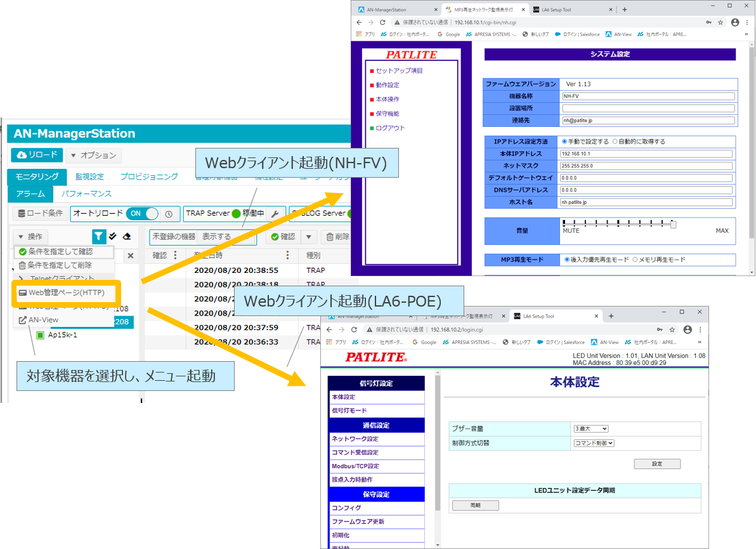Select the 自動的に取得する radio button
The image size is (756, 549).
coord(615,142)
